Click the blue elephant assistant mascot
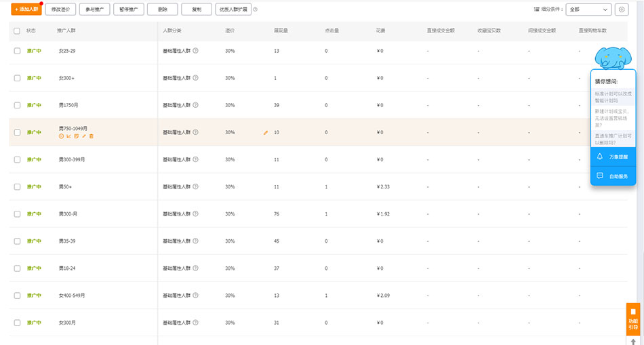 [x=613, y=58]
